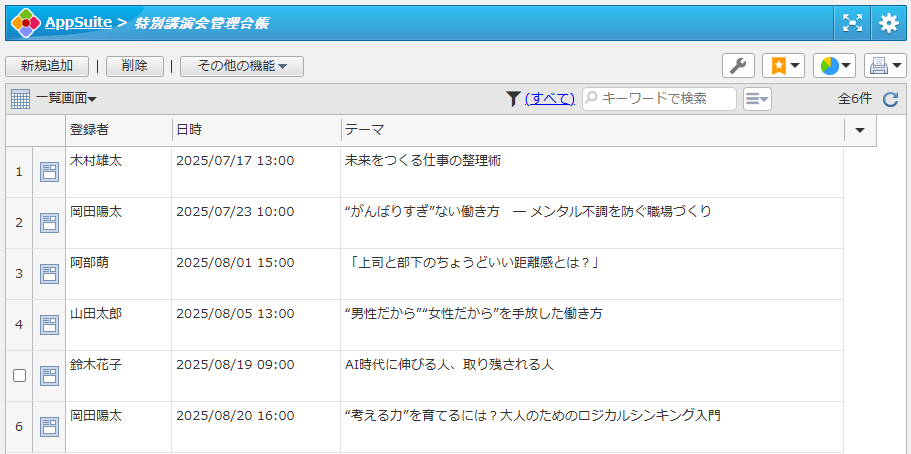Open detail icon for row 6

coord(49,427)
